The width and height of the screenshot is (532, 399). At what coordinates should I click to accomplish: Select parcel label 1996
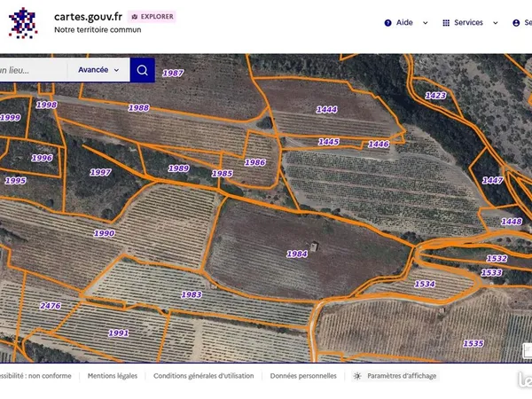tap(42, 158)
